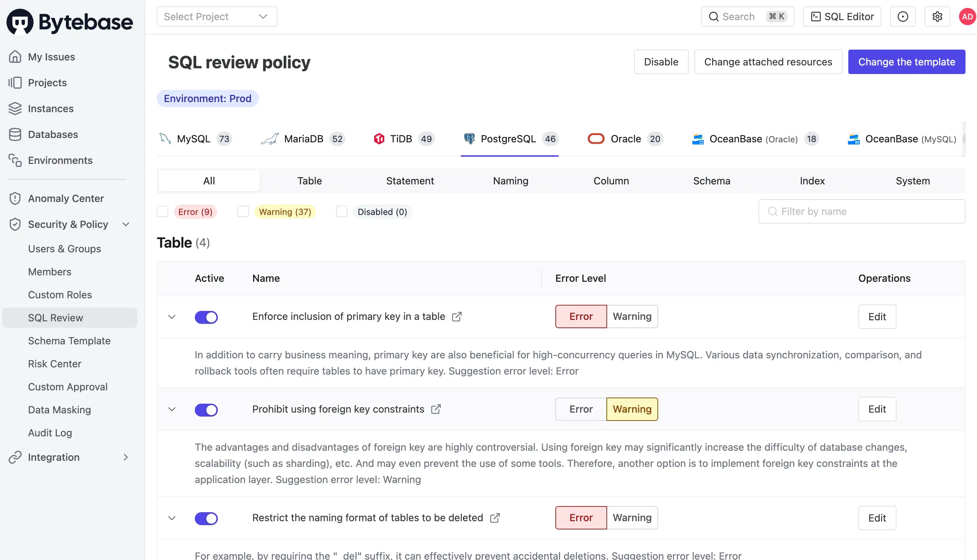Open the primary key rule documentation link
This screenshot has width=977, height=560.
[457, 316]
